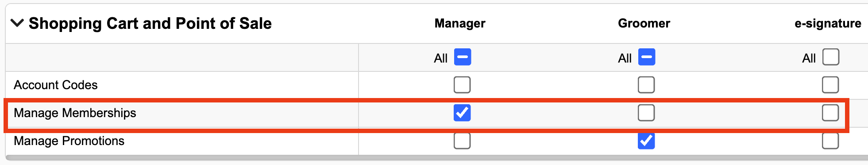Check Manage Promotions for e-signature
Image resolution: width=868 pixels, height=165 pixels.
click(830, 141)
